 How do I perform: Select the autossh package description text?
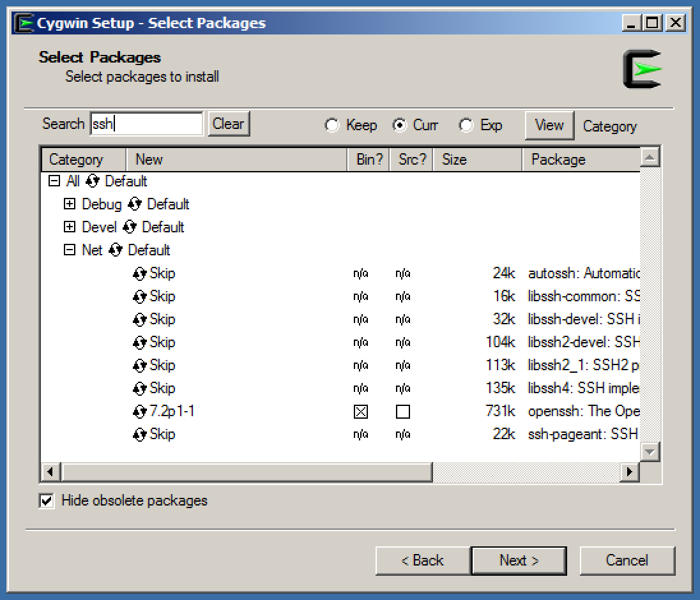click(x=584, y=273)
